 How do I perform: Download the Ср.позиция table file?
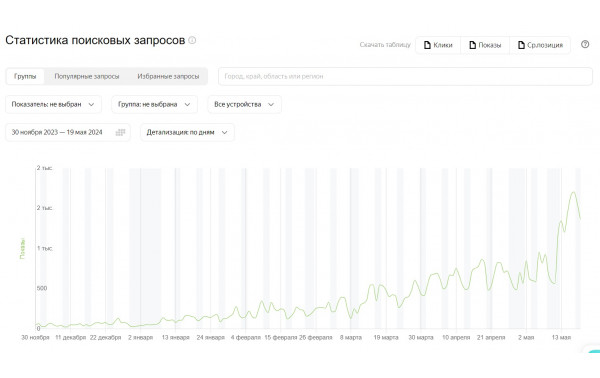[540, 45]
